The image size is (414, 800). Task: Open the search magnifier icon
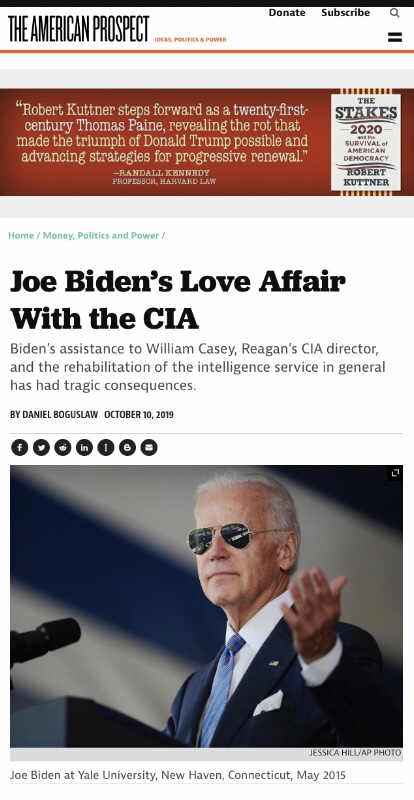pyautogui.click(x=395, y=13)
